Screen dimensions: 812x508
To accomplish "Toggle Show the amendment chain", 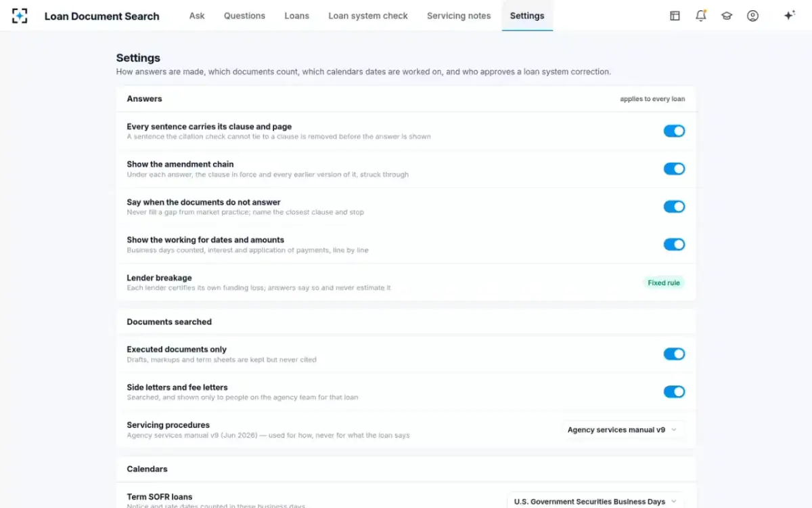I will pos(674,169).
